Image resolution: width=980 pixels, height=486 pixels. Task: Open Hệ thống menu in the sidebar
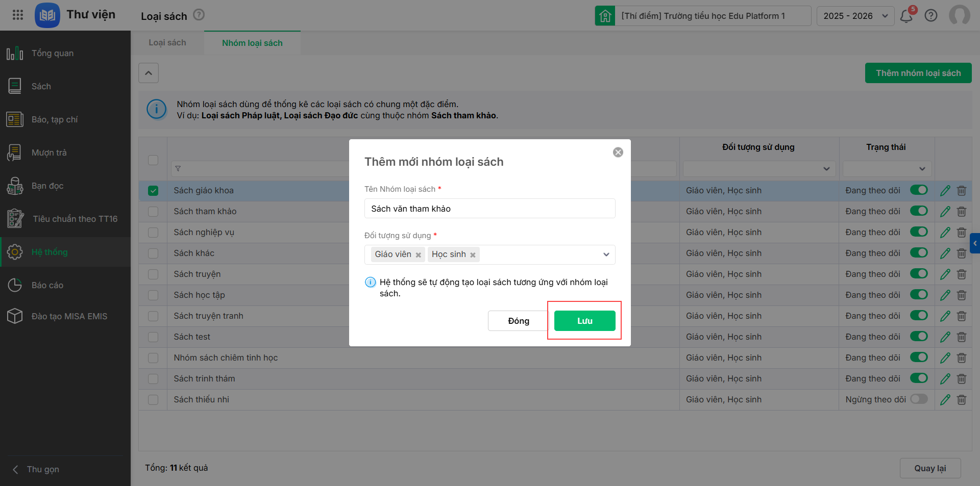pyautogui.click(x=49, y=252)
